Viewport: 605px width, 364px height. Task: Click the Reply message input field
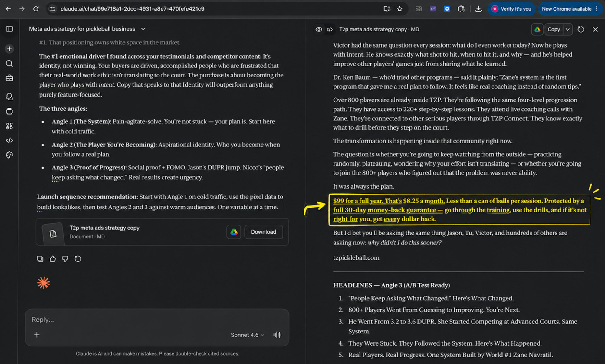(x=157, y=320)
